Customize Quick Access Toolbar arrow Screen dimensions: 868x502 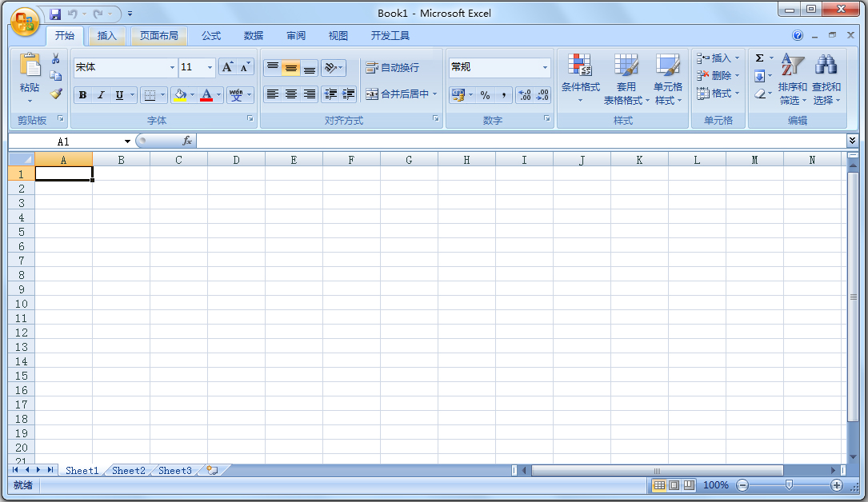tap(130, 14)
